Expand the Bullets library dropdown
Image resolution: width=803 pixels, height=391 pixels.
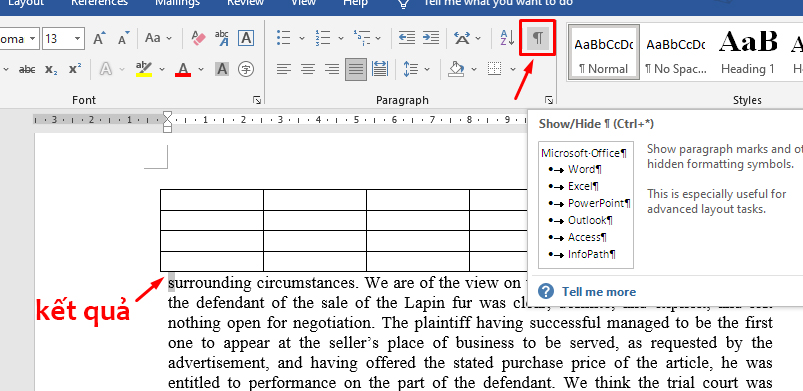point(302,38)
